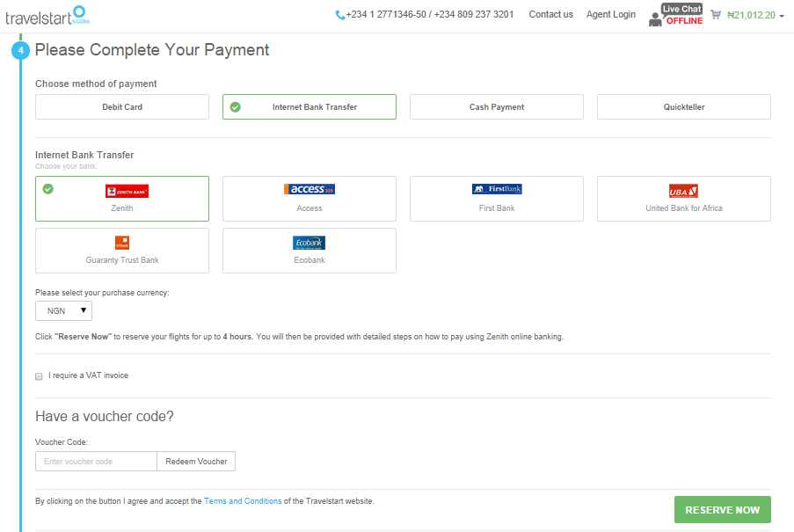The width and height of the screenshot is (794, 532).
Task: Select Quickteller payment method
Action: (x=684, y=106)
